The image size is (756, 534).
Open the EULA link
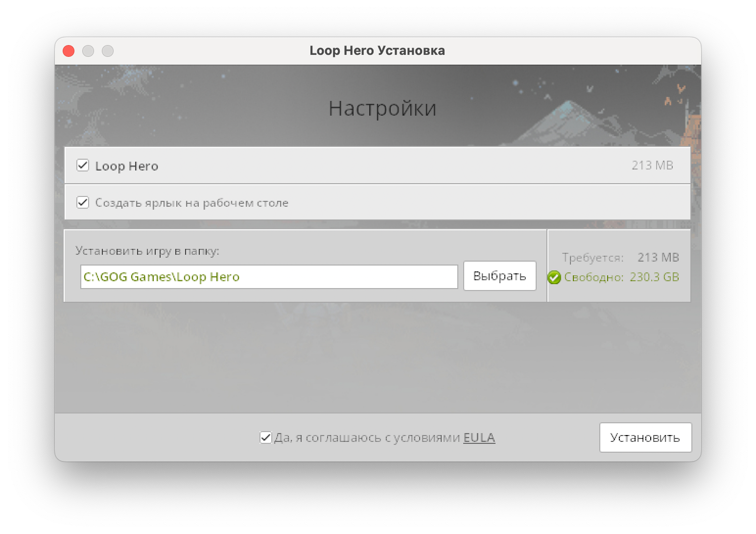click(x=479, y=437)
